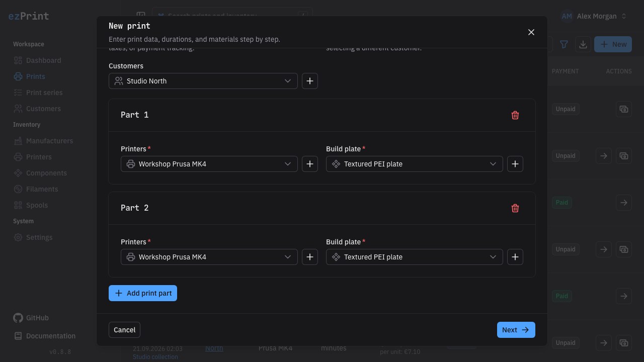
Task: Open the Documentation link in the sidebar
Action: [x=44, y=336]
